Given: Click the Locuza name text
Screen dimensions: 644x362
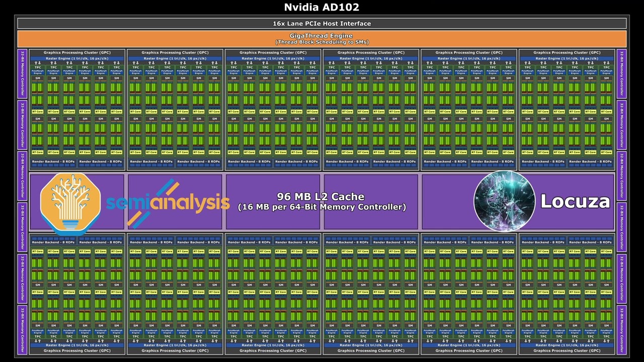Looking at the screenshot, I should point(575,202).
